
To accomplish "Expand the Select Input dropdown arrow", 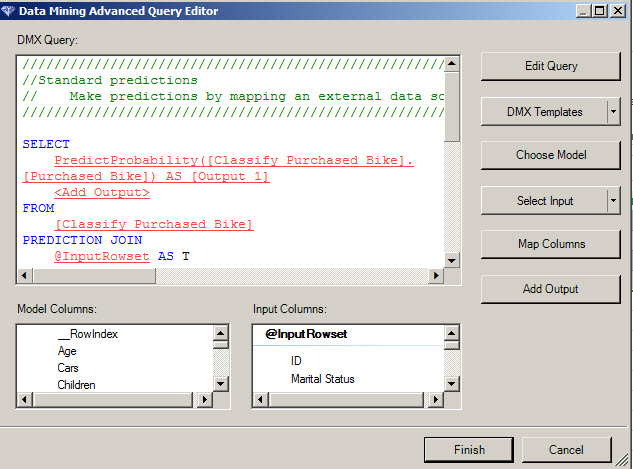I will pos(614,201).
